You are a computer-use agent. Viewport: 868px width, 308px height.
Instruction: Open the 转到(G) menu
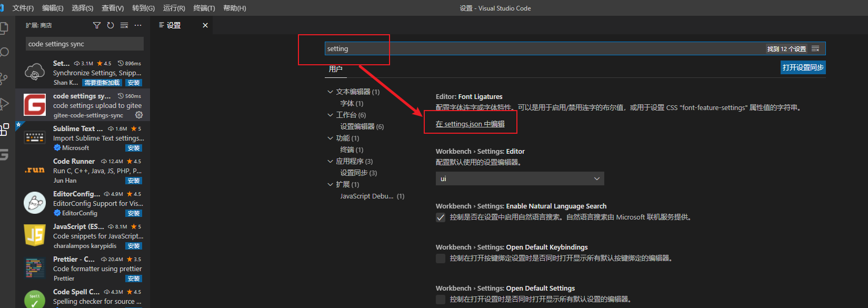pos(144,8)
